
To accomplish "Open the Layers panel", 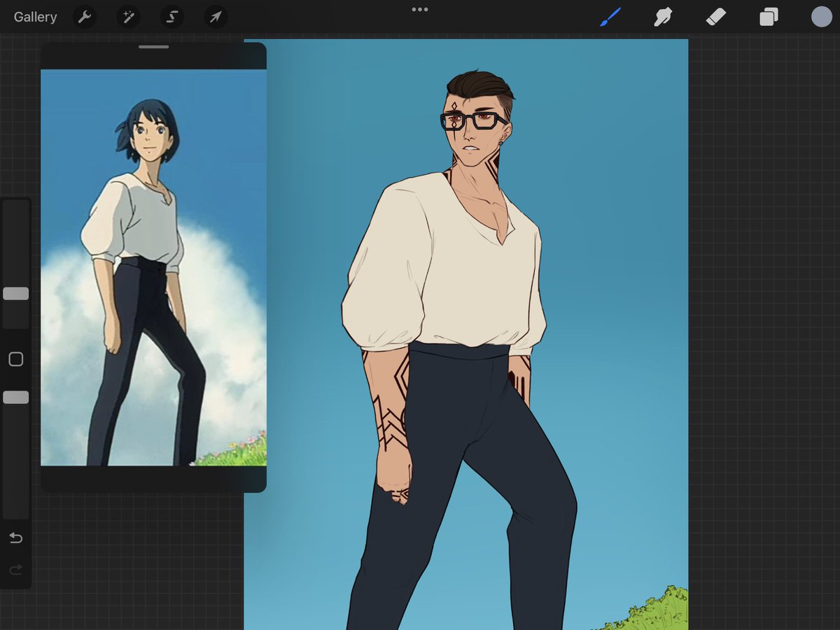I will [769, 17].
